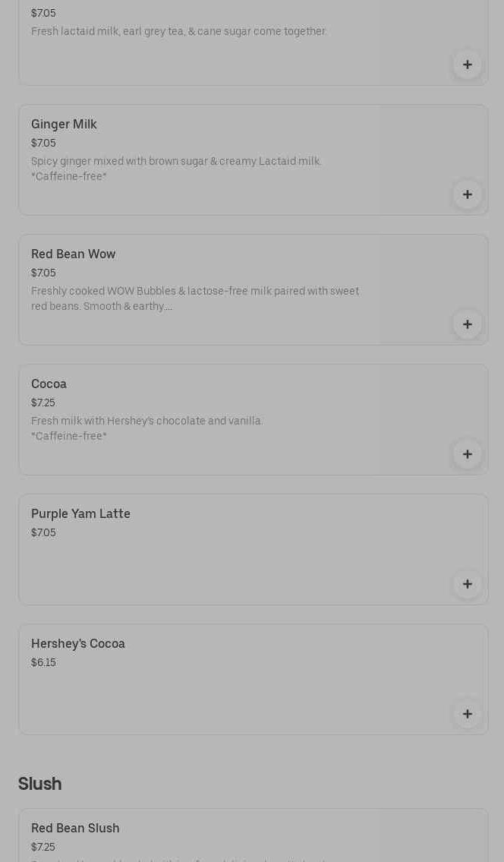Click the Hershey's Cocoa $6.15 price
This screenshot has width=504, height=862.
pos(43,662)
